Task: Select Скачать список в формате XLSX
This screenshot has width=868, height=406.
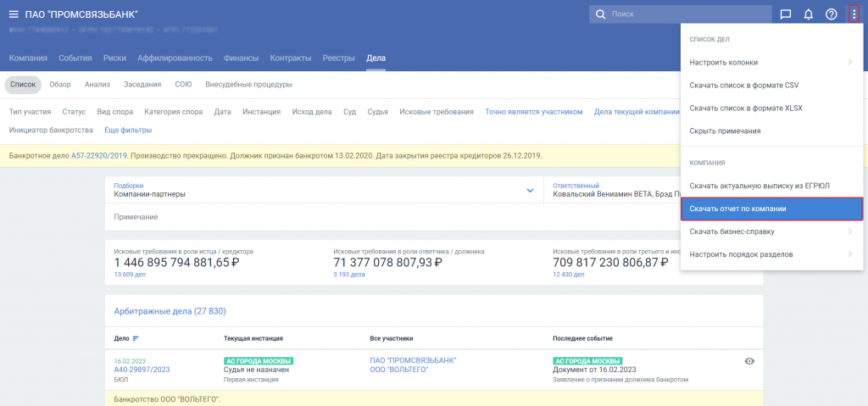Action: (771, 108)
